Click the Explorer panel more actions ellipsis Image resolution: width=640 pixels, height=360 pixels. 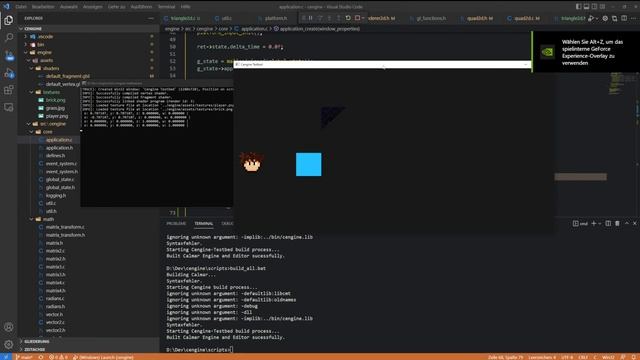tap(151, 18)
